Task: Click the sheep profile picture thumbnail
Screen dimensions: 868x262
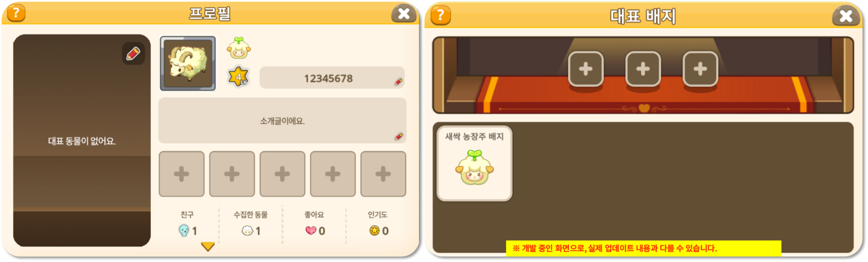Action: (188, 64)
